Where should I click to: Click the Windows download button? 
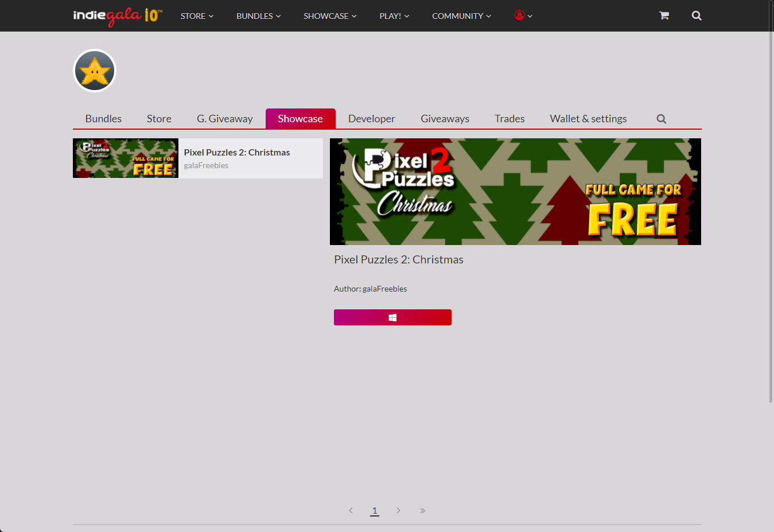click(392, 317)
